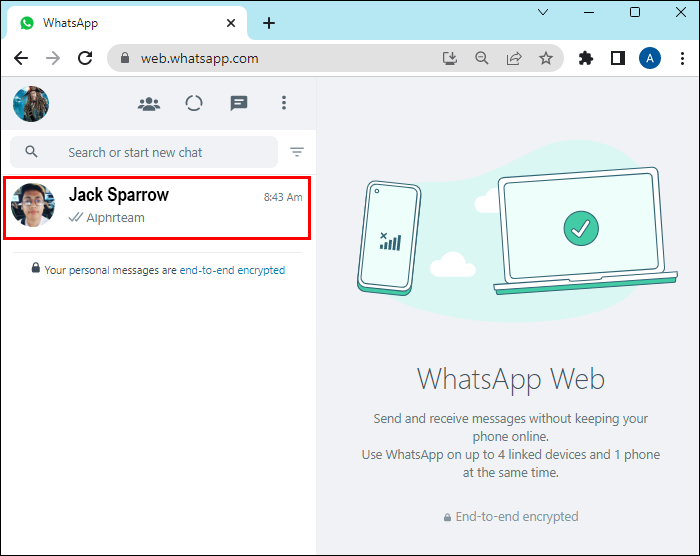This screenshot has width=700, height=556.
Task: Focus the Search or start new chat field
Action: tap(144, 152)
